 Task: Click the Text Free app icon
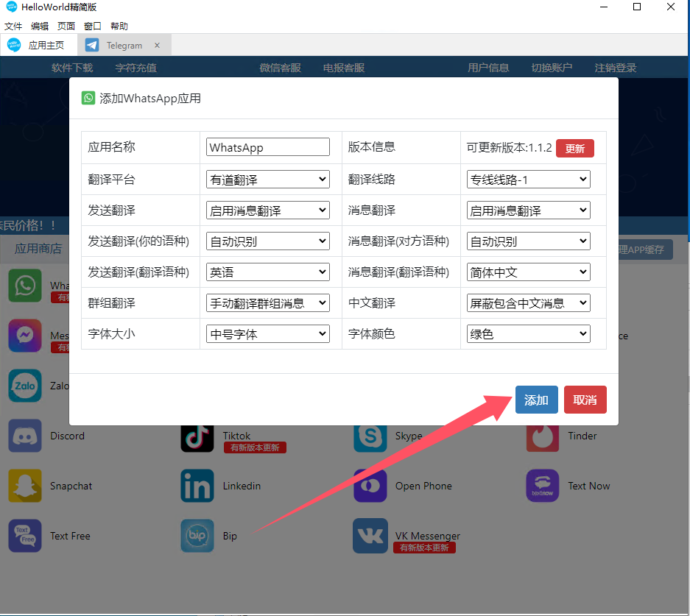pos(25,536)
